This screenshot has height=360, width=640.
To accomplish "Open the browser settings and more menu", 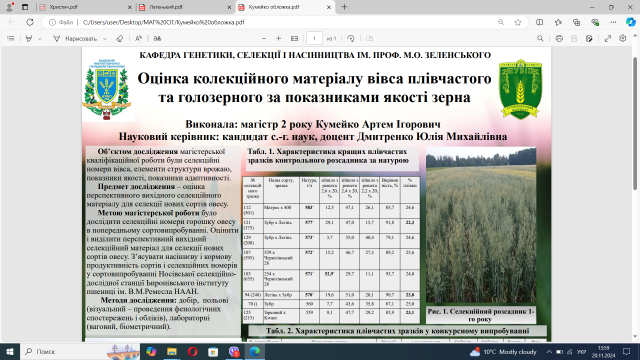I will pos(613,22).
